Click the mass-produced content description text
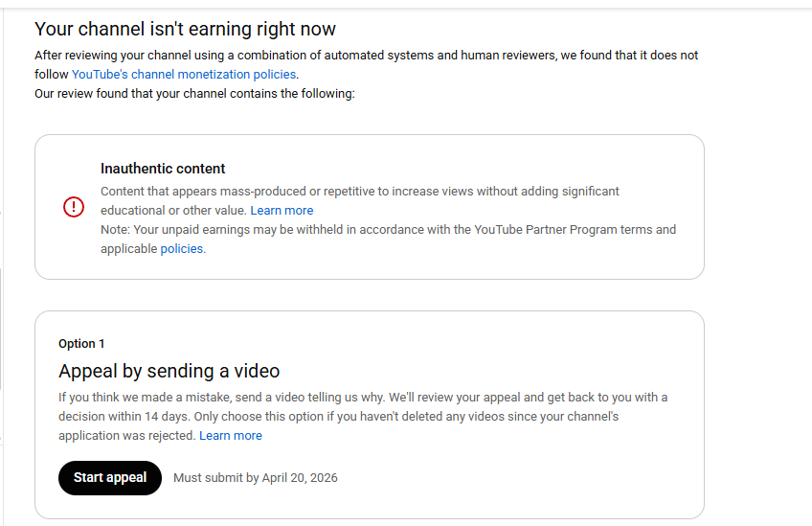The image size is (812, 526). point(359,191)
